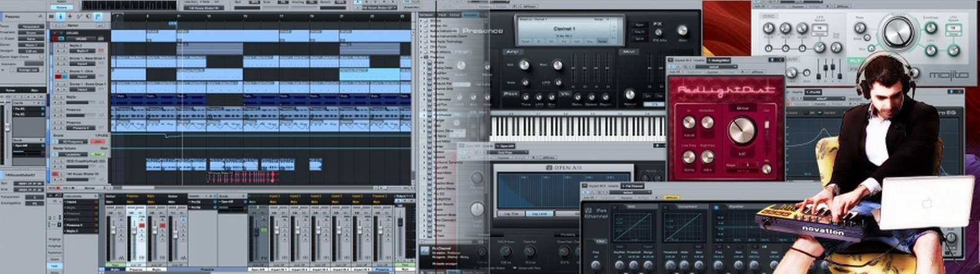Click the Amp Vol knob in Presence

[x=524, y=65]
